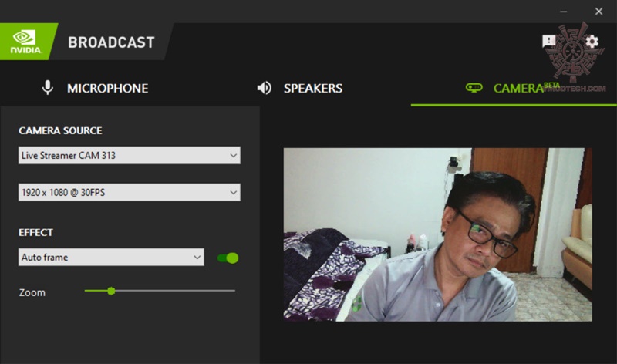Open the Live Streamer CAM 313 dropdown
617x364 pixels.
tap(129, 156)
